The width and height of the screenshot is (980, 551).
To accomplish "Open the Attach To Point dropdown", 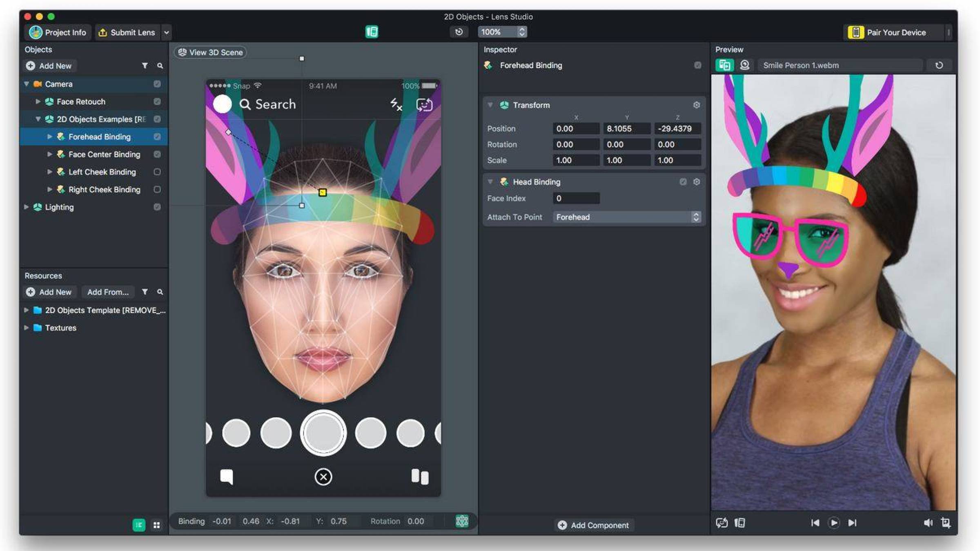I will [627, 217].
